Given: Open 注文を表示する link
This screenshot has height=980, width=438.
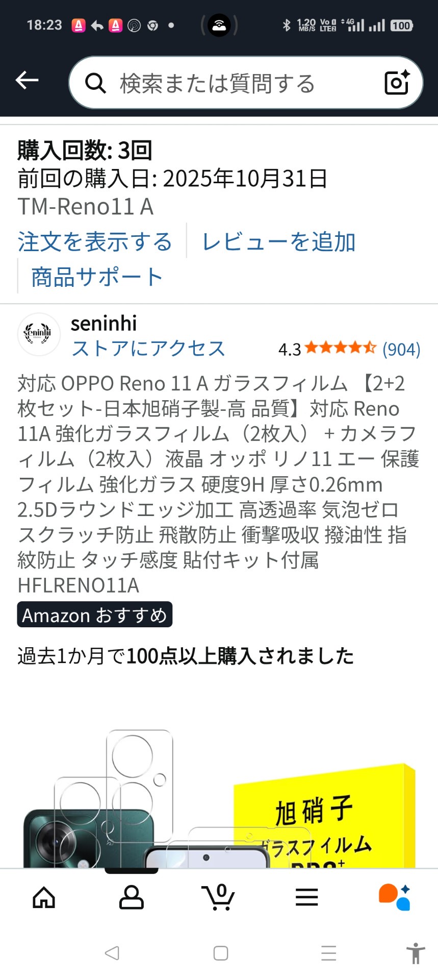Looking at the screenshot, I should point(95,242).
